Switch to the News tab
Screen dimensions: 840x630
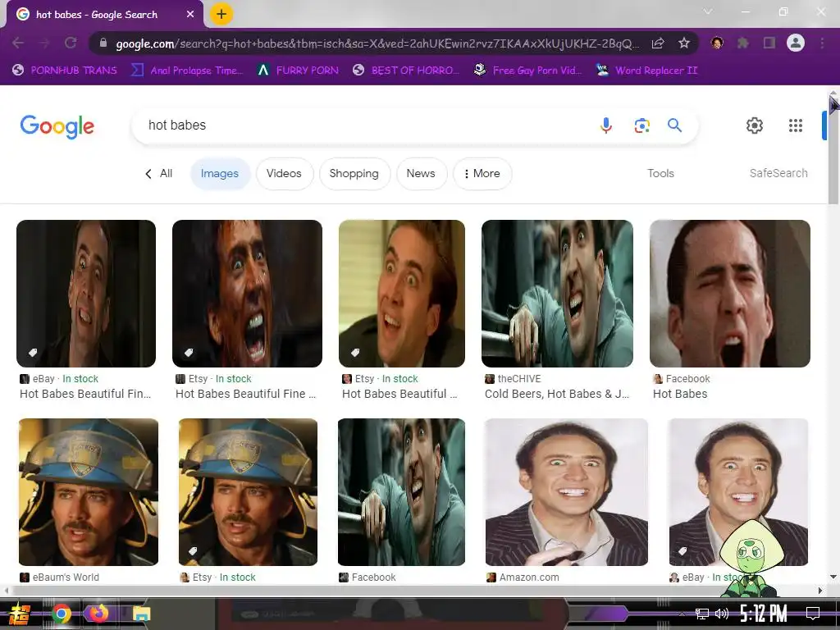click(x=421, y=174)
